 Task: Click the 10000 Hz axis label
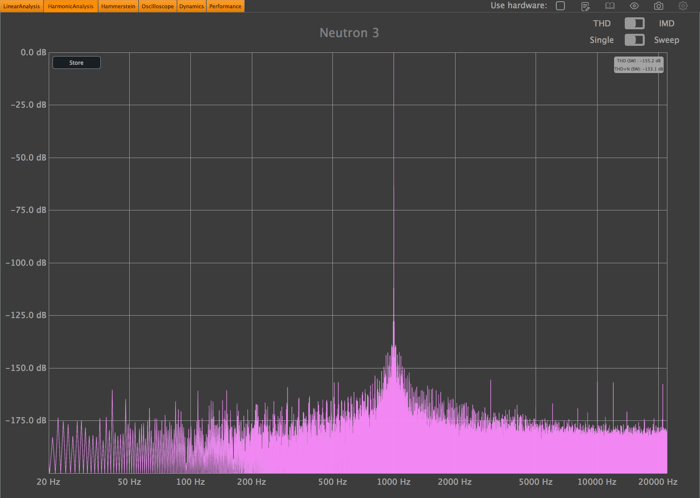pos(597,482)
